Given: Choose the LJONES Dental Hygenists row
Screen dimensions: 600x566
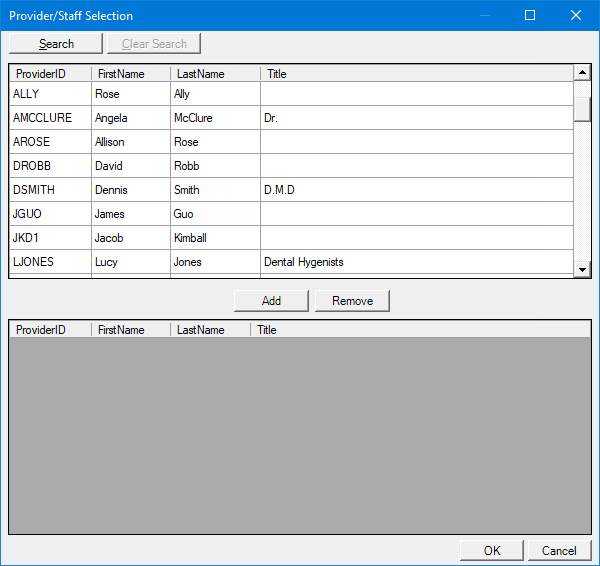Looking at the screenshot, I should (x=303, y=262).
